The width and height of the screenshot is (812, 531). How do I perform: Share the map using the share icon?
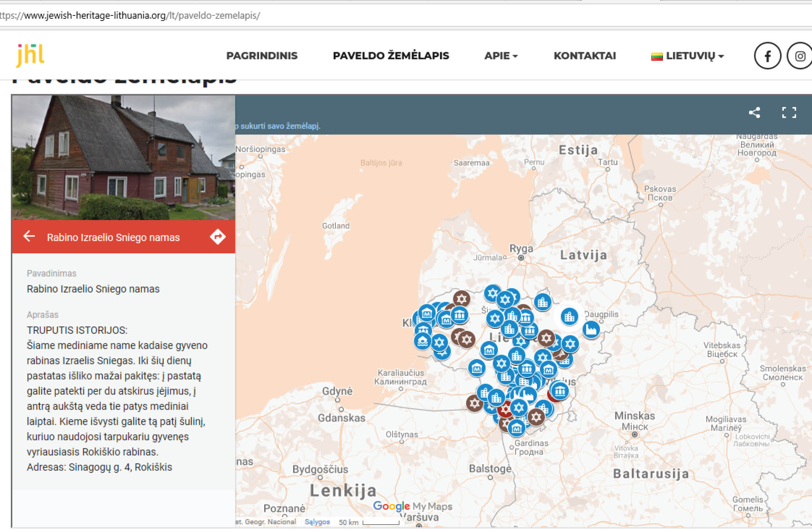pyautogui.click(x=754, y=112)
